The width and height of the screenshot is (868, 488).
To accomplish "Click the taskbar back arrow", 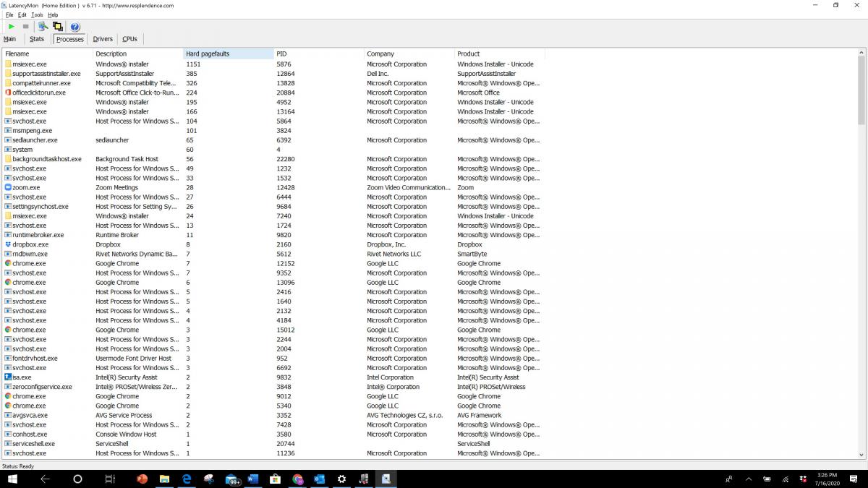I will [45, 479].
